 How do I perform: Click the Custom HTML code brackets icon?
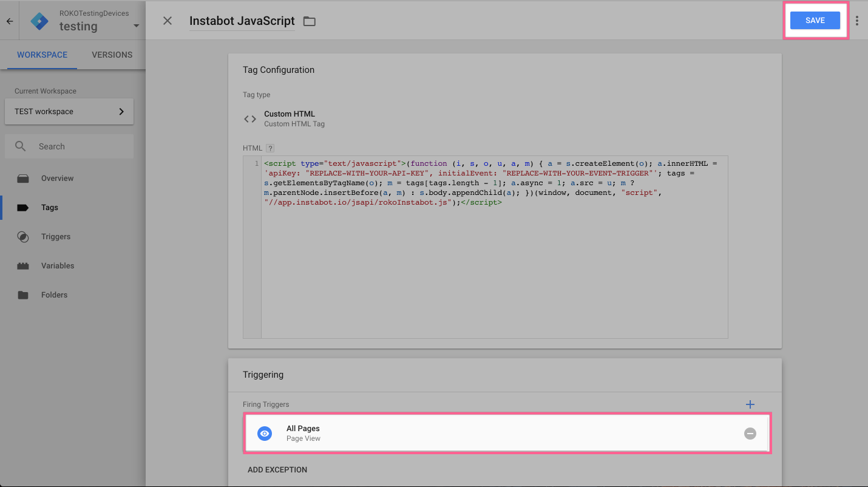(x=250, y=119)
